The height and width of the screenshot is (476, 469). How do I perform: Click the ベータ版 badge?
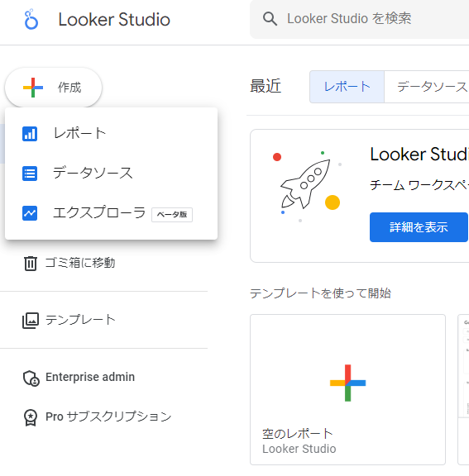point(172,215)
